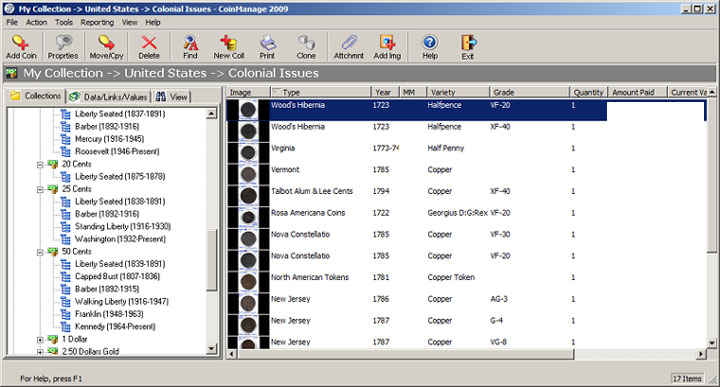
Task: Open the Action menu
Action: [x=36, y=22]
